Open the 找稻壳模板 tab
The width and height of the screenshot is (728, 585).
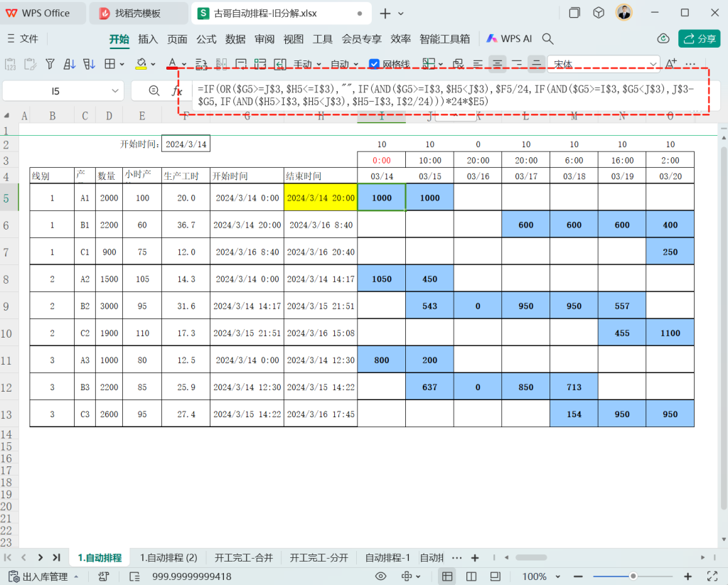[x=138, y=14]
